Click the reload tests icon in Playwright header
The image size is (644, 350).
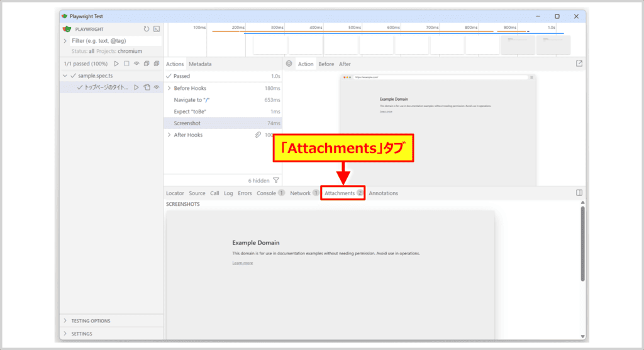click(147, 29)
